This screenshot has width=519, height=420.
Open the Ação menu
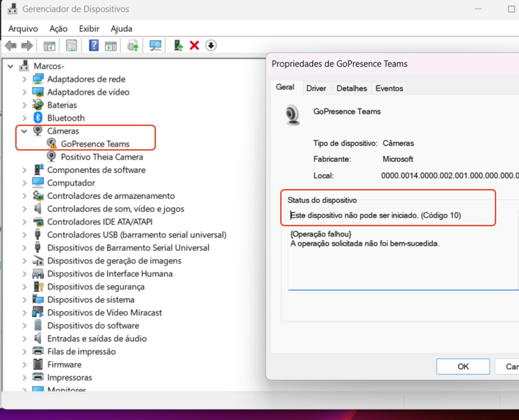58,29
